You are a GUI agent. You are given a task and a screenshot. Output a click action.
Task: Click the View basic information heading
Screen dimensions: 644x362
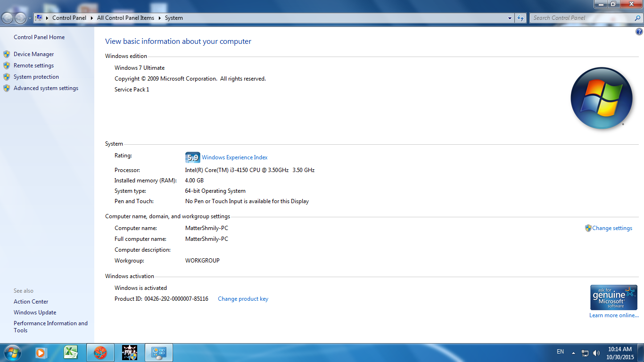click(x=178, y=41)
